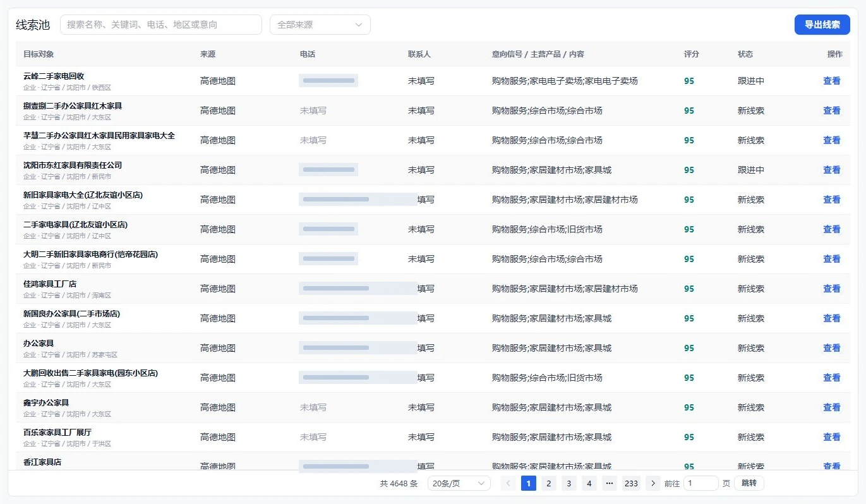The height and width of the screenshot is (504, 866).
Task: Click the chevron arrow in 全部来源 dropdown
Action: point(359,25)
